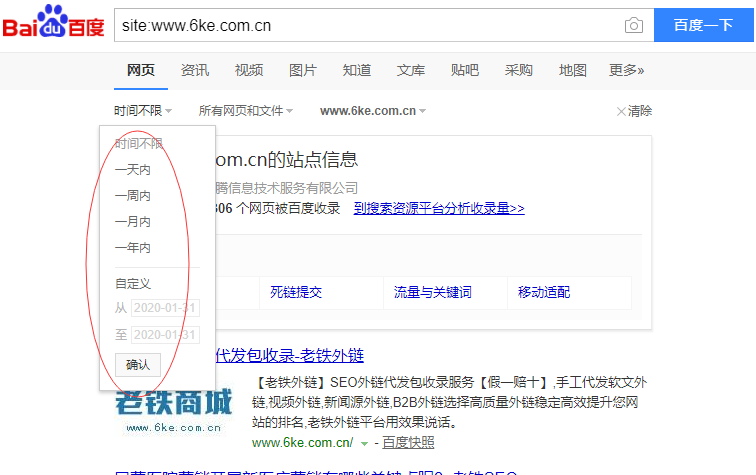This screenshot has height=475, width=756.
Task: Click the 从 start date field
Action: tap(165, 308)
